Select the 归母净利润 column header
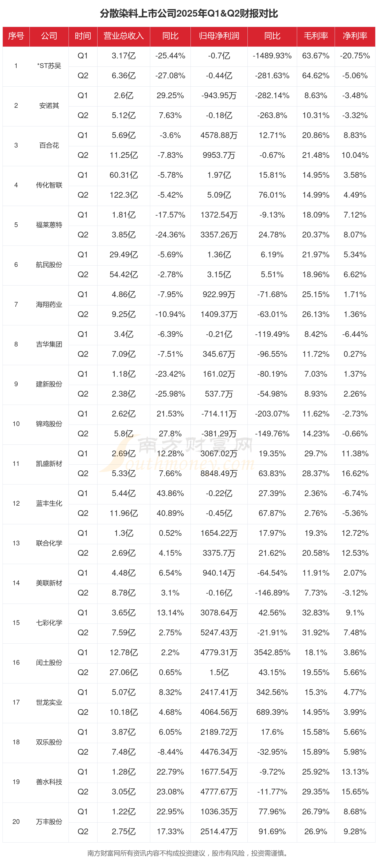Screen dimensions: 378x868 219,36
